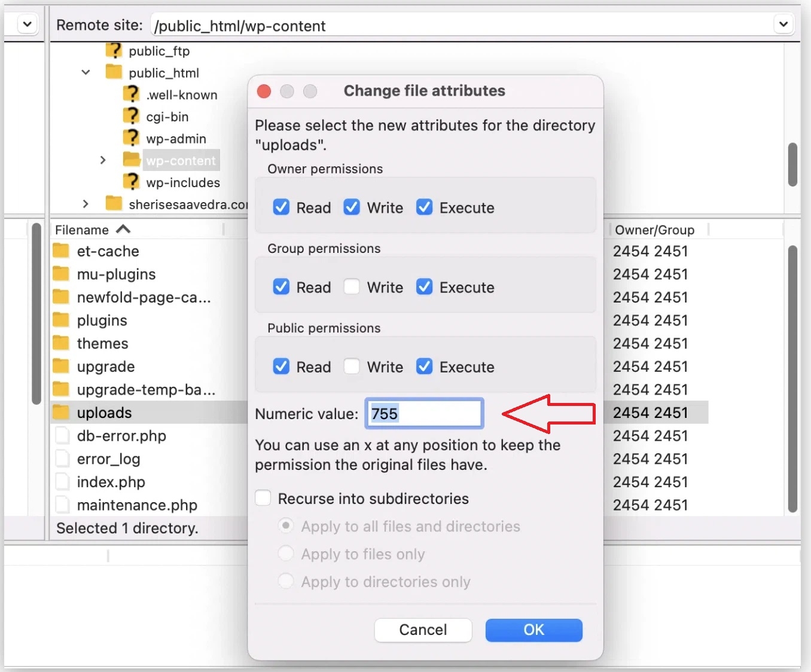Select the index.php file icon
Image resolution: width=811 pixels, height=672 pixels.
click(x=62, y=482)
